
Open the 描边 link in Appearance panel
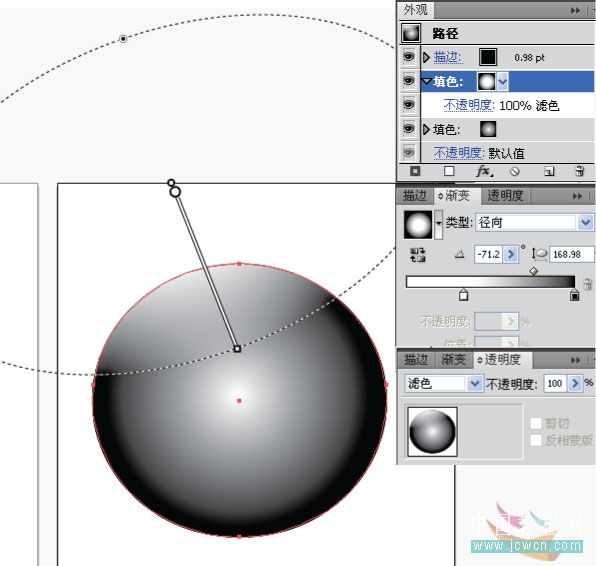click(x=448, y=58)
